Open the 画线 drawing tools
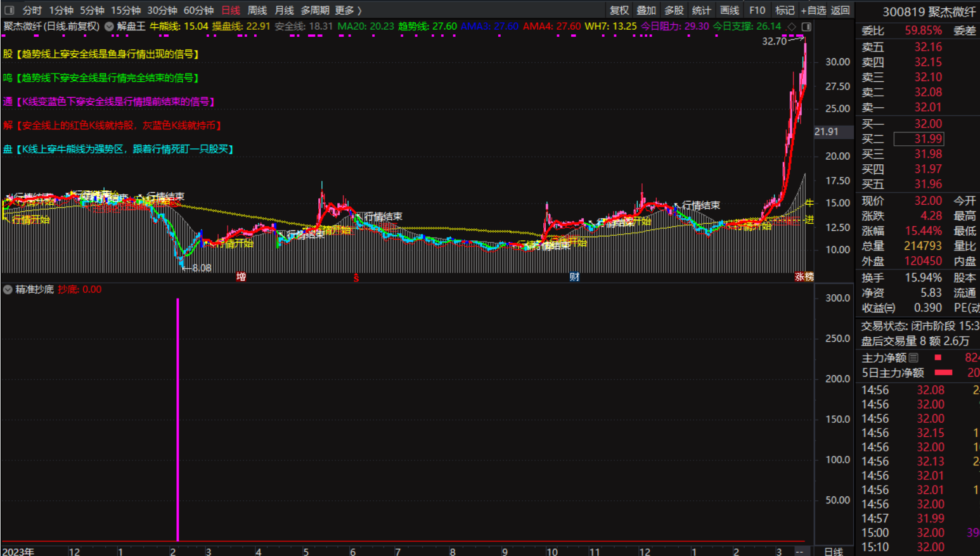 click(x=730, y=10)
